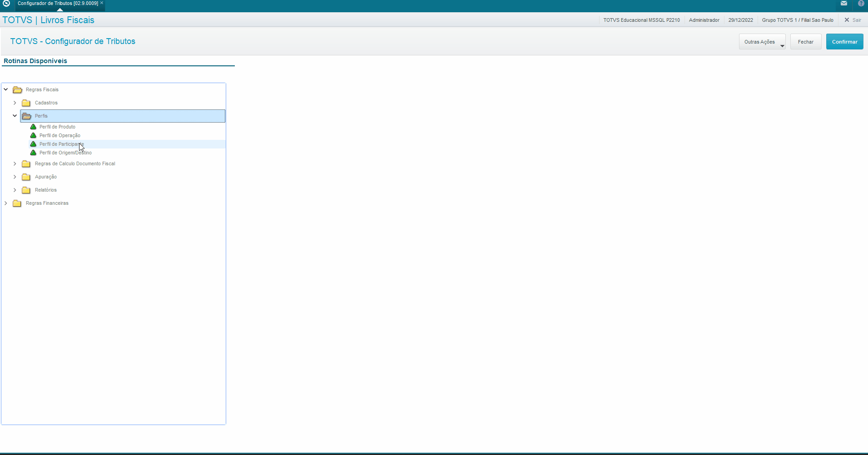Viewport: 868px width, 455px height.
Task: Select Perfil de Origem/Destino in the tree
Action: click(x=65, y=153)
